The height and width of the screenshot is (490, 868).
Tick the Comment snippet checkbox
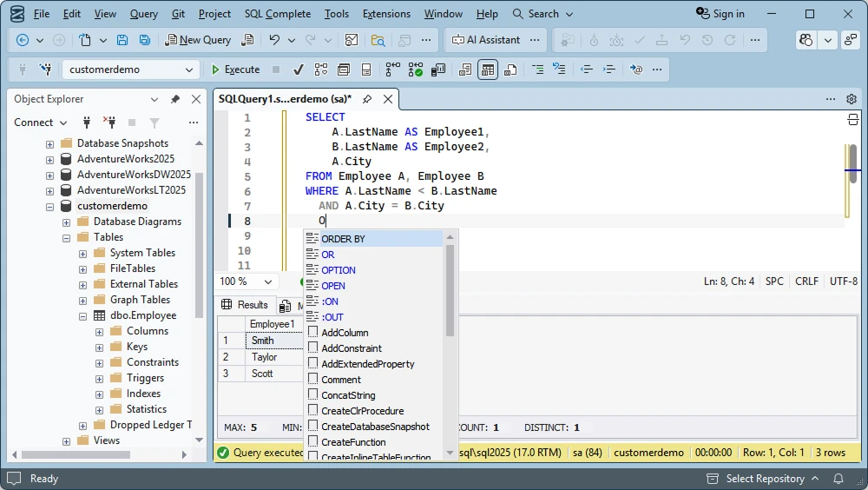coord(312,379)
